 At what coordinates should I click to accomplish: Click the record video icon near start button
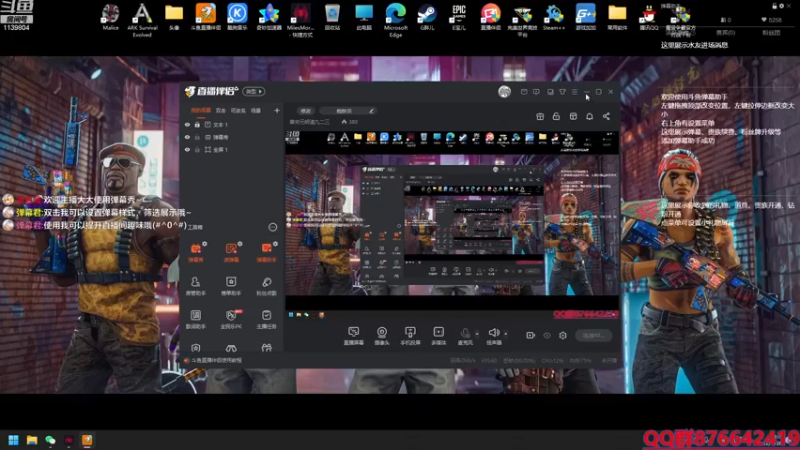coord(531,335)
